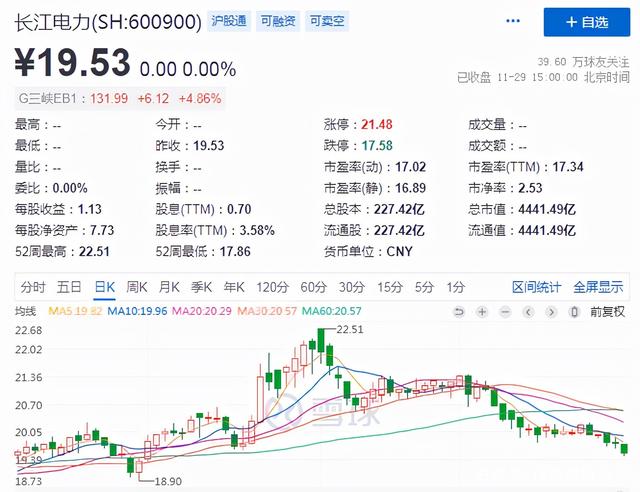Screen dimensions: 640x492
Task: Zoom out chart with minus icon
Action: pyautogui.click(x=505, y=312)
